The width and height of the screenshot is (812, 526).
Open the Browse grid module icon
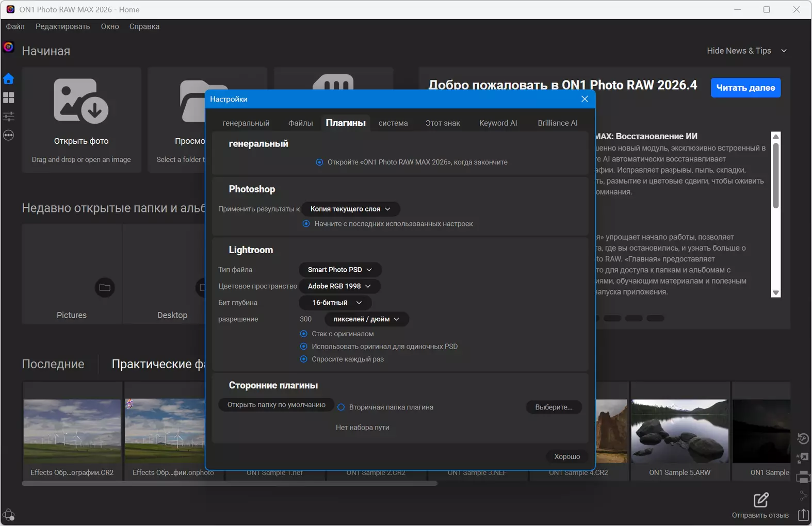click(x=8, y=97)
